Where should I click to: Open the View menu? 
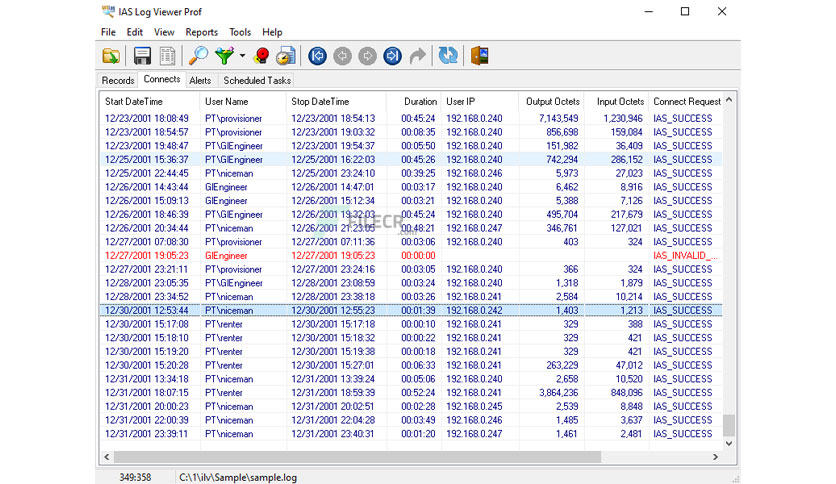click(164, 32)
